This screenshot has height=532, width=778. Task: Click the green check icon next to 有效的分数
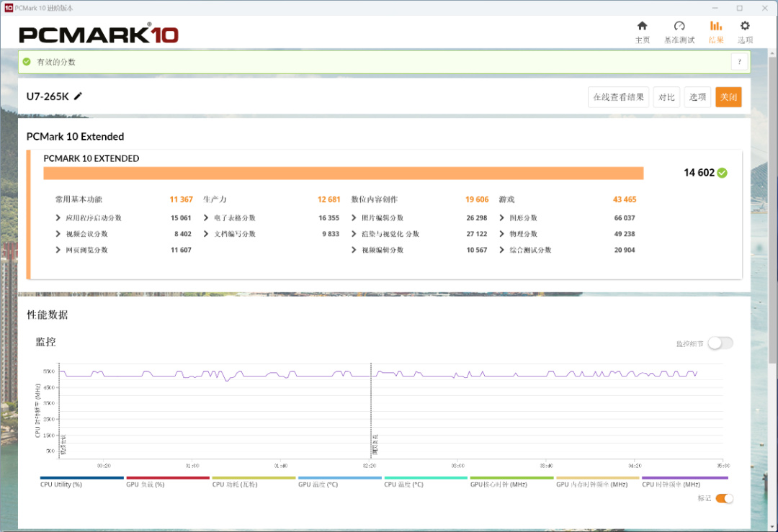(x=27, y=62)
